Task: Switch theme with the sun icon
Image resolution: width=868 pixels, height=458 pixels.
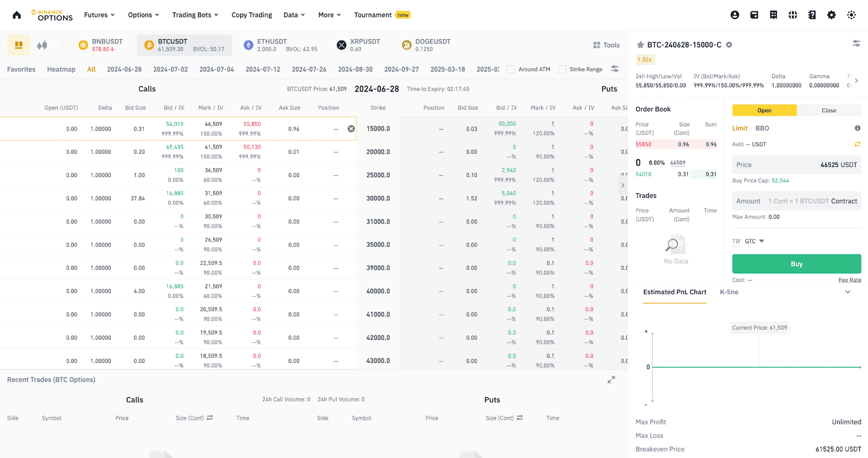Action: pyautogui.click(x=851, y=15)
